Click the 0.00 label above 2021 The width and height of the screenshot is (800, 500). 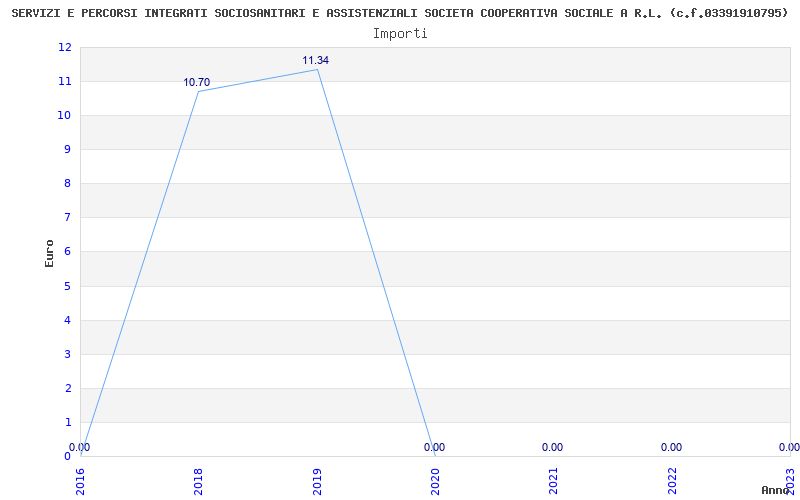pyautogui.click(x=553, y=447)
